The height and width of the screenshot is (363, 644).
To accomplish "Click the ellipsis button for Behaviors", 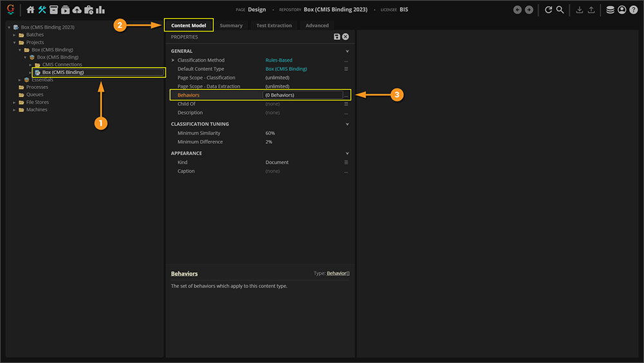I will (x=346, y=95).
